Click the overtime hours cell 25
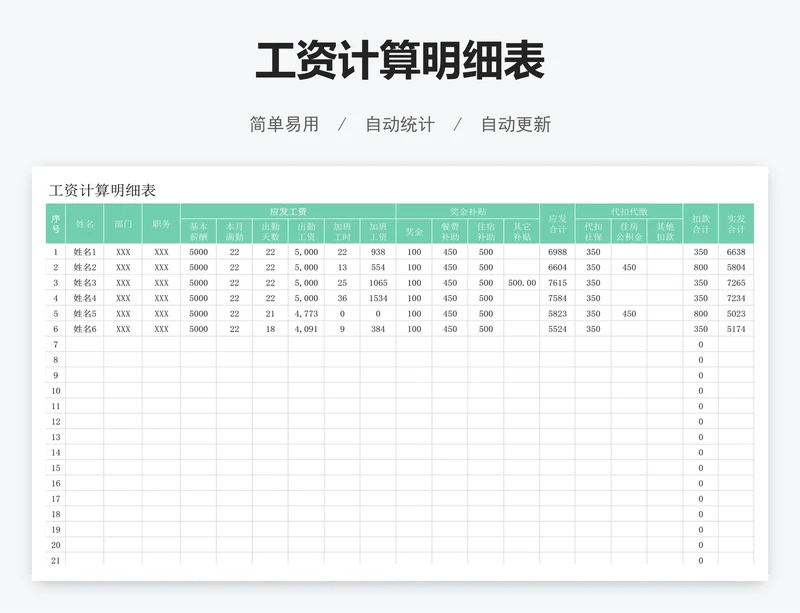The width and height of the screenshot is (800, 613). (x=342, y=282)
